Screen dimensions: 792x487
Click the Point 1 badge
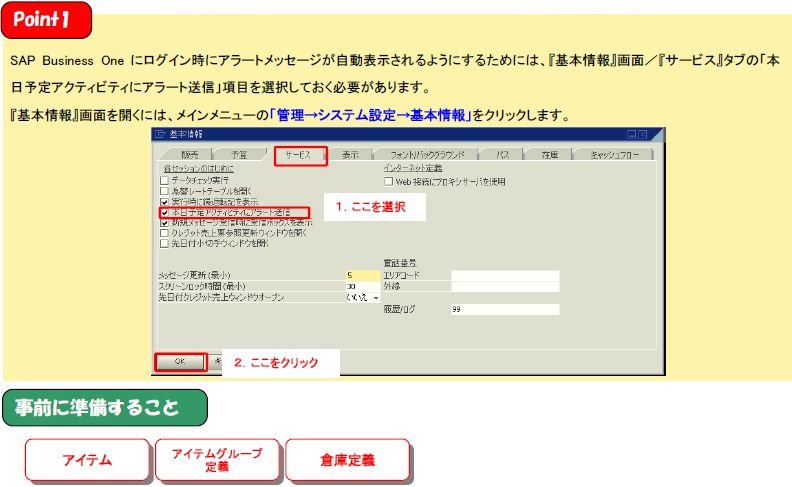46,20
